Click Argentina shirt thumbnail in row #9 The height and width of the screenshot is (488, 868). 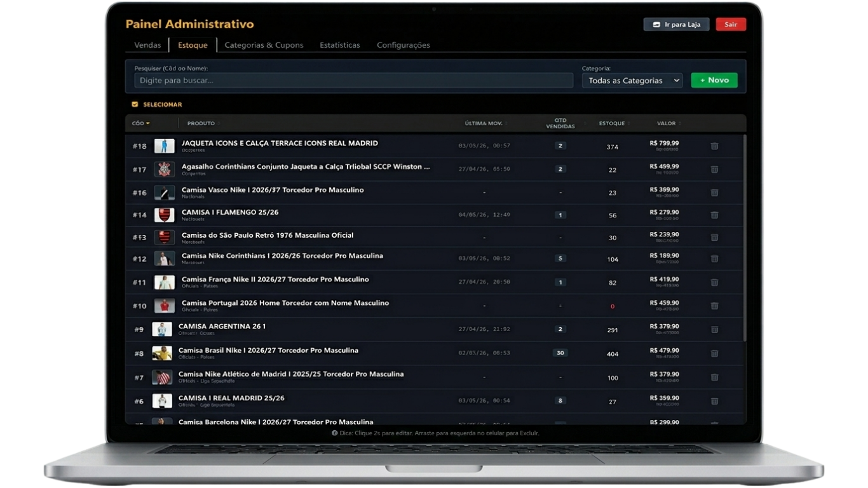162,329
